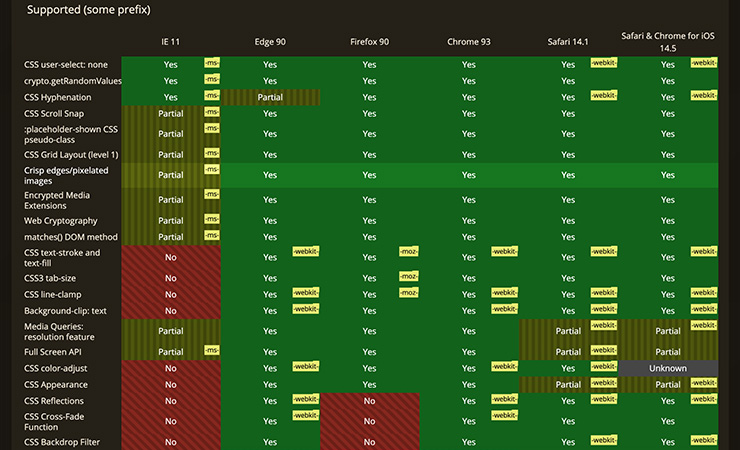The width and height of the screenshot is (740, 450).
Task: Click Edge -webkit- badge in CSS line-clamp row
Action: point(306,293)
